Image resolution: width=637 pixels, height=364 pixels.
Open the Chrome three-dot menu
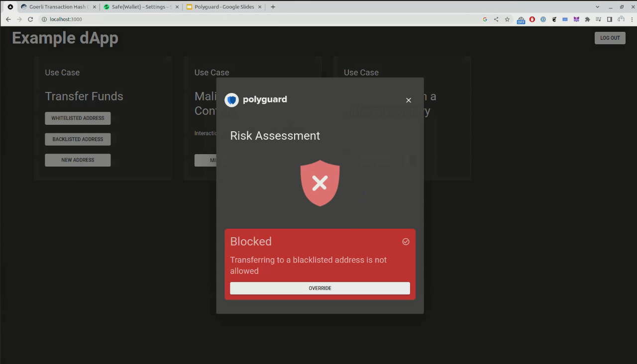click(631, 19)
